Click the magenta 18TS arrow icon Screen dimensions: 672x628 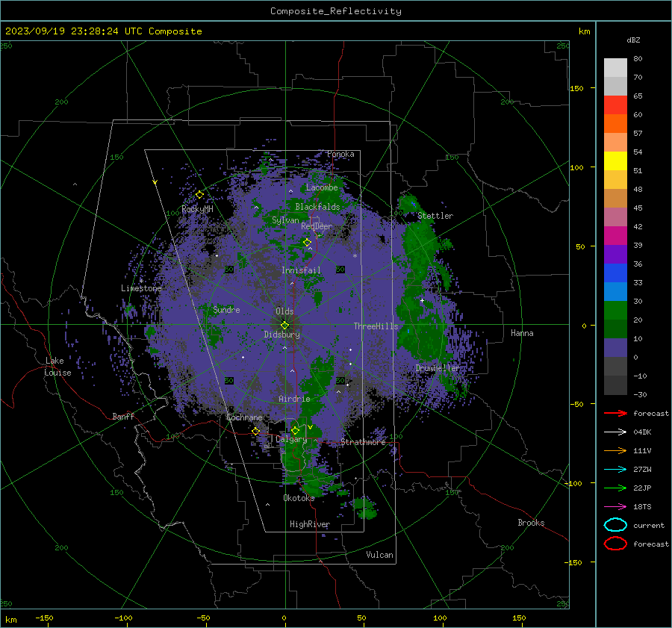615,507
